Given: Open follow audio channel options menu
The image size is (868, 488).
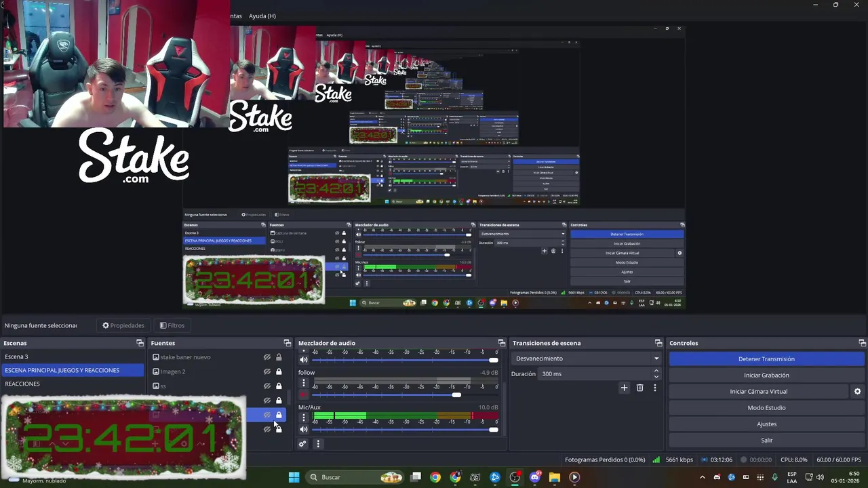Looking at the screenshot, I should (303, 383).
